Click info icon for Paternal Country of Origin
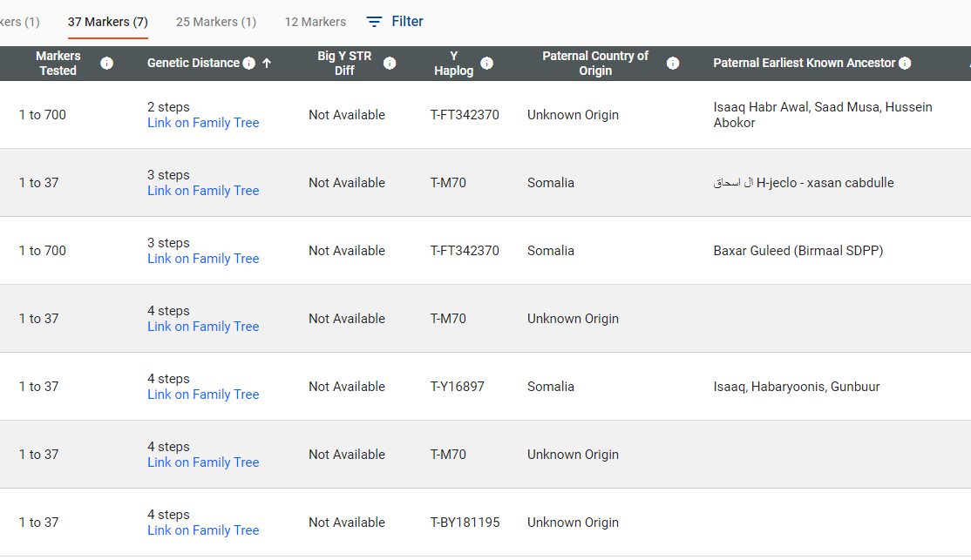971x560 pixels. (x=673, y=63)
